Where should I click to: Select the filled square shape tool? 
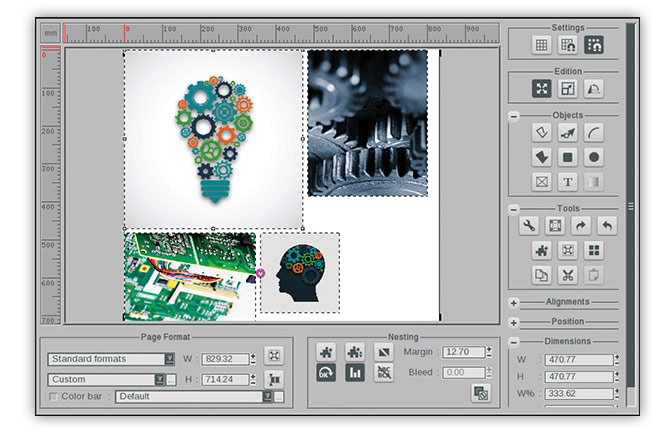point(568,157)
